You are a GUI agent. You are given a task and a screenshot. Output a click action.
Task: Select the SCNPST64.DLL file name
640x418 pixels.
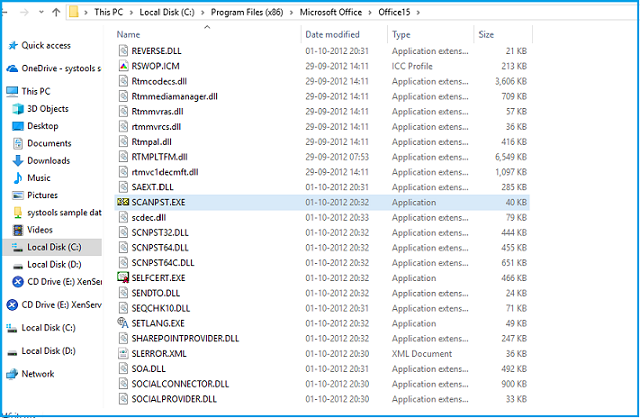tap(160, 248)
